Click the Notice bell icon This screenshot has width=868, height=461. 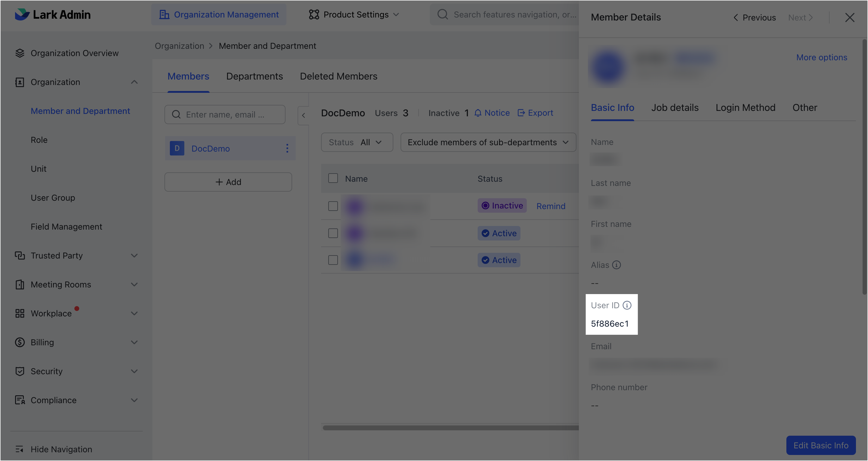[x=478, y=113]
